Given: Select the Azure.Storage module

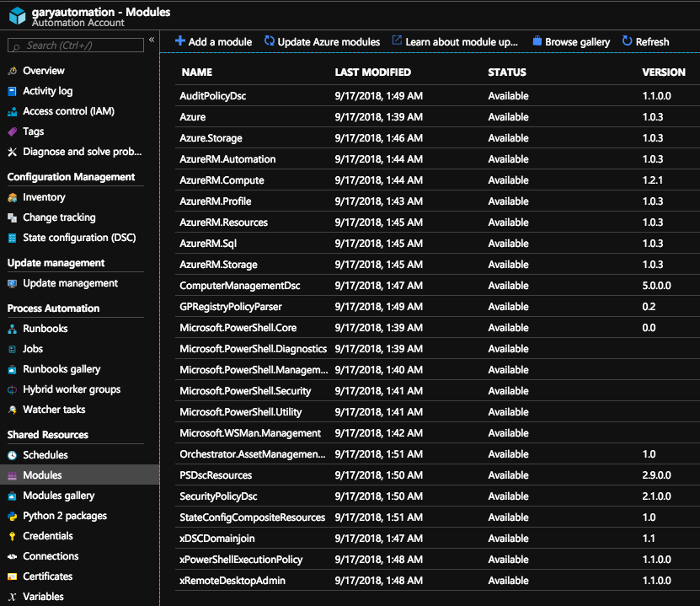Looking at the screenshot, I should 437,138.
